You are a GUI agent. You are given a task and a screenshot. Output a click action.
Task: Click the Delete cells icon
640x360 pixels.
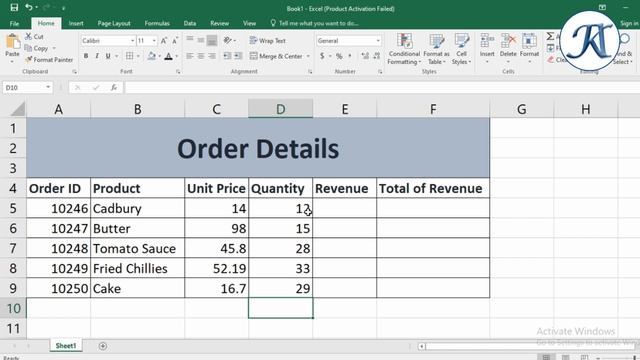tap(508, 41)
